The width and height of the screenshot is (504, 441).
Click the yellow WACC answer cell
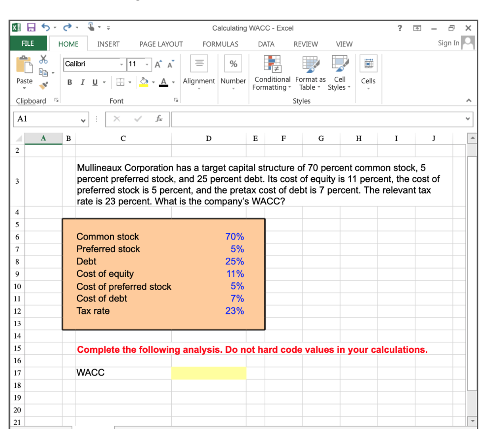pos(208,373)
